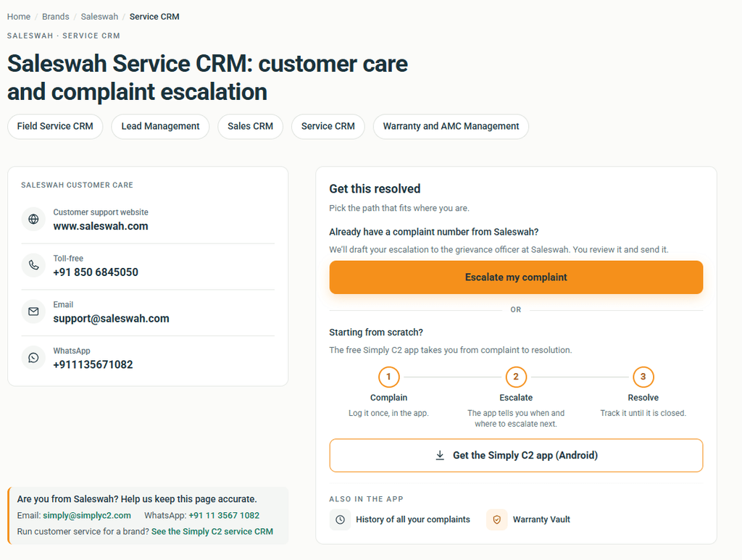The height and width of the screenshot is (560, 742).
Task: Click the Escalate my complaint button
Action: tap(516, 277)
